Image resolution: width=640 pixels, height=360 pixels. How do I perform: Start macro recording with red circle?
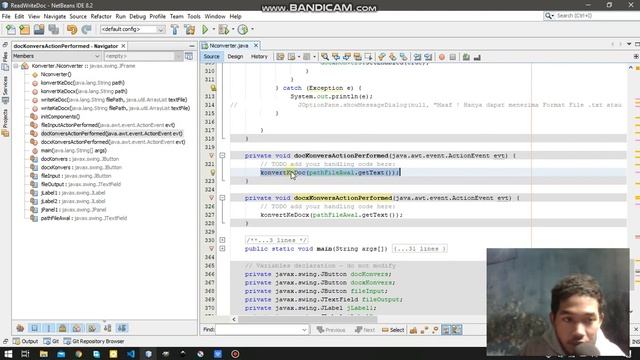[442, 57]
